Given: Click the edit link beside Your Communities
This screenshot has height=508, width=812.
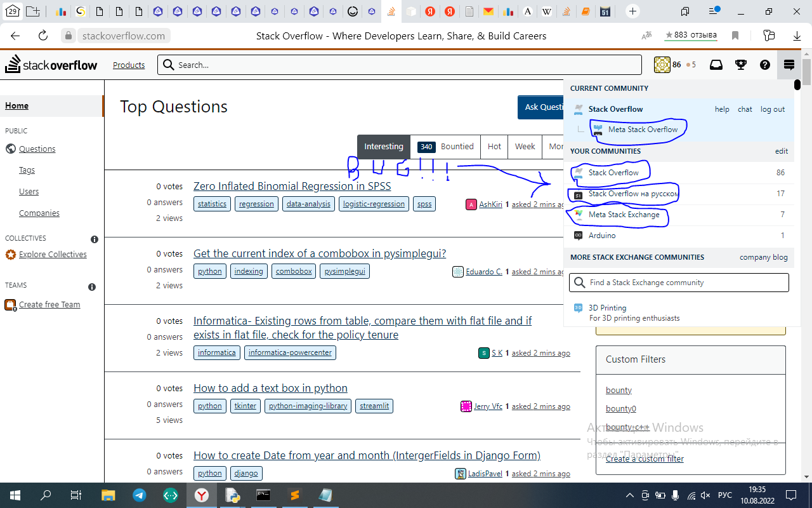Looking at the screenshot, I should click(782, 151).
